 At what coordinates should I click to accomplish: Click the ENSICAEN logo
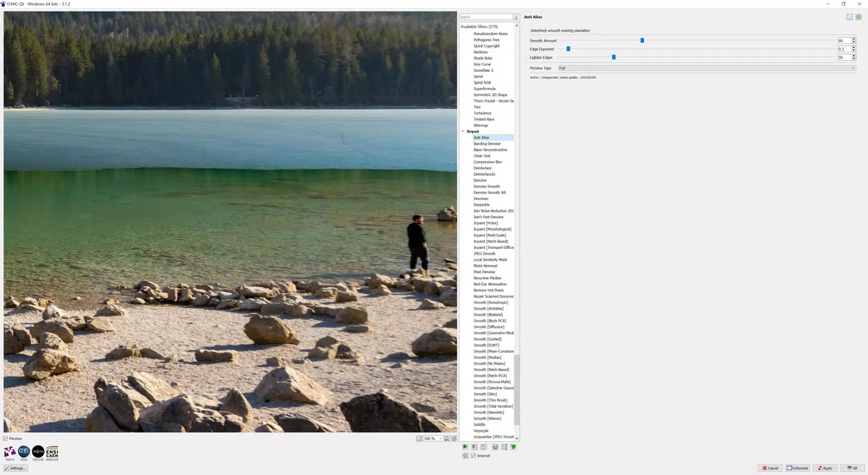click(52, 452)
